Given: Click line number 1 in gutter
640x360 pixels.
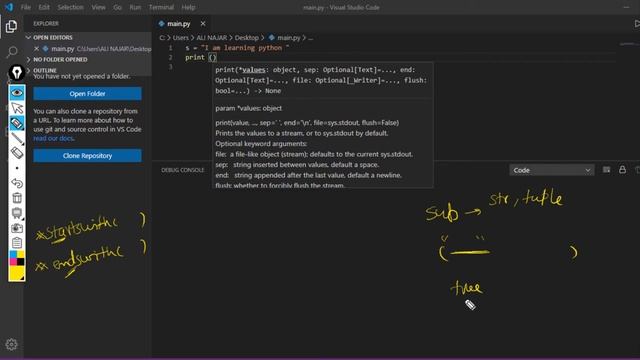Looking at the screenshot, I should [171, 48].
